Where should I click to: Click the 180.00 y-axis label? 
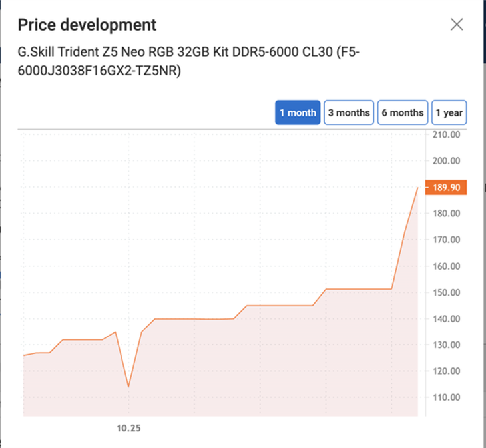(446, 214)
